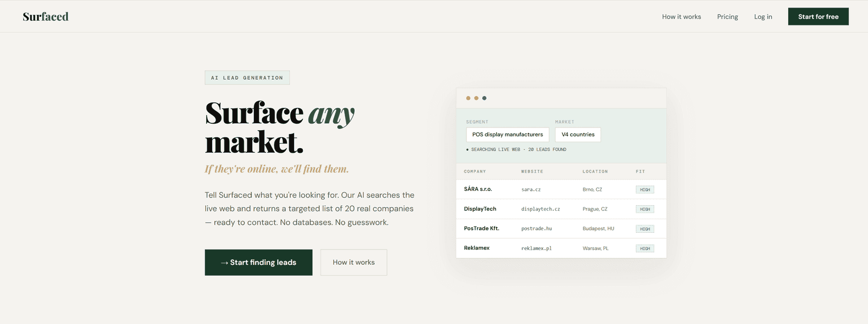Viewport: 868px width, 324px height.
Task: Select the COMPANY column header
Action: tap(475, 171)
